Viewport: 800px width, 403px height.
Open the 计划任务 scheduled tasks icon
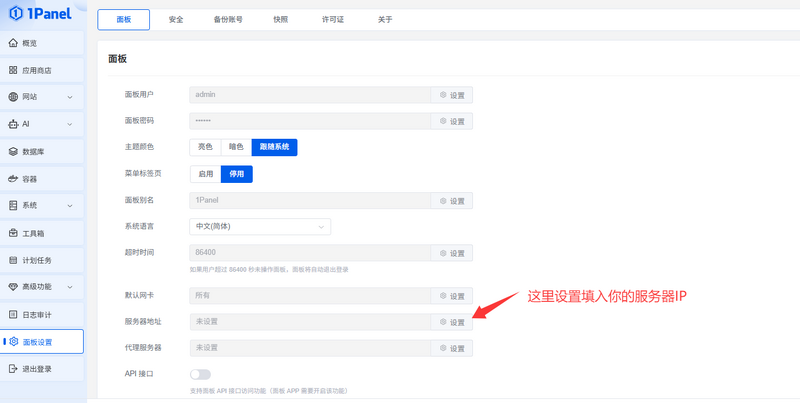click(x=13, y=260)
